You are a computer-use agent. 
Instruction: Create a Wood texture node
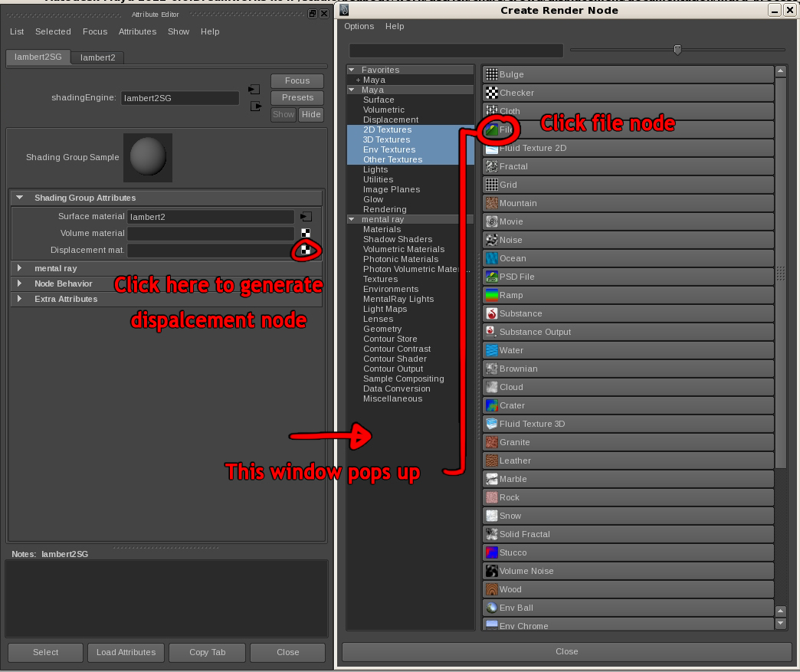coord(628,588)
